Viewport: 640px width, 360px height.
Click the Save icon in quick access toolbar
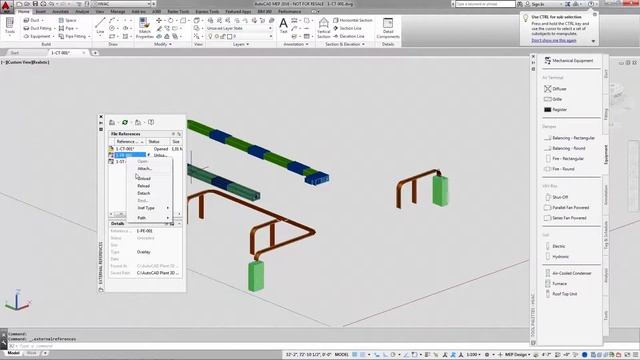(x=35, y=4)
